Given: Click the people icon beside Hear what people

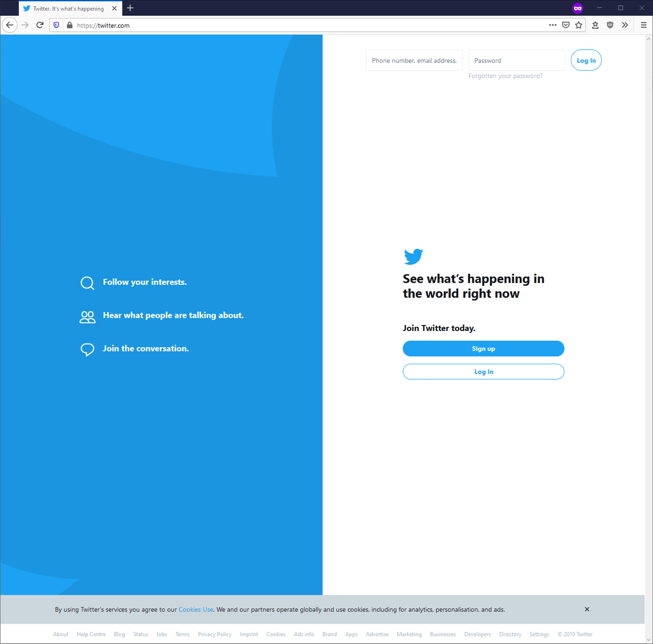Looking at the screenshot, I should pyautogui.click(x=87, y=317).
